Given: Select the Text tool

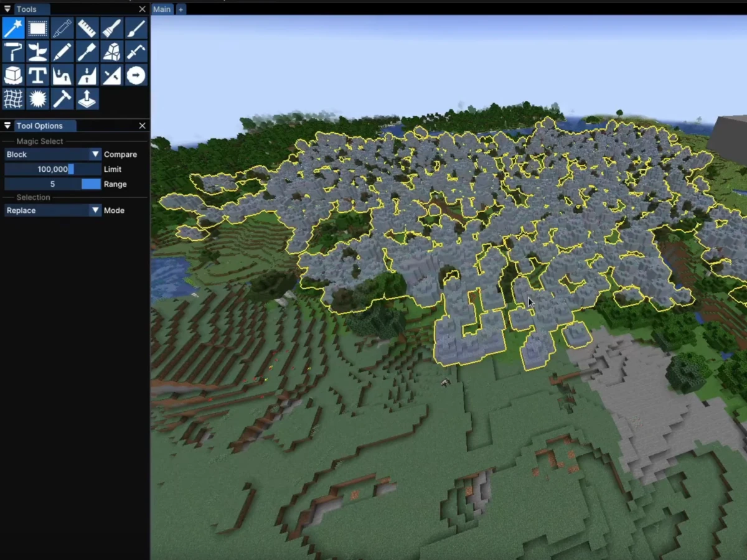Looking at the screenshot, I should [x=38, y=75].
